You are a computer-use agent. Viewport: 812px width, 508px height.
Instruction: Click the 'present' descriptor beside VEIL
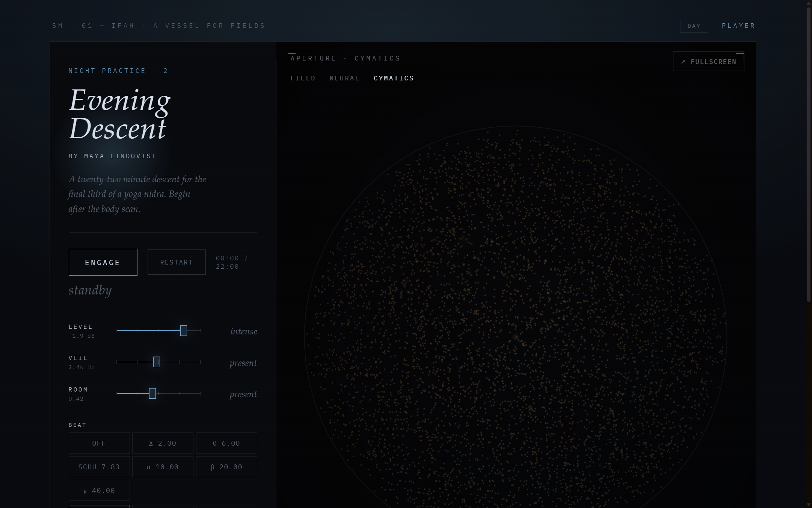pos(243,363)
